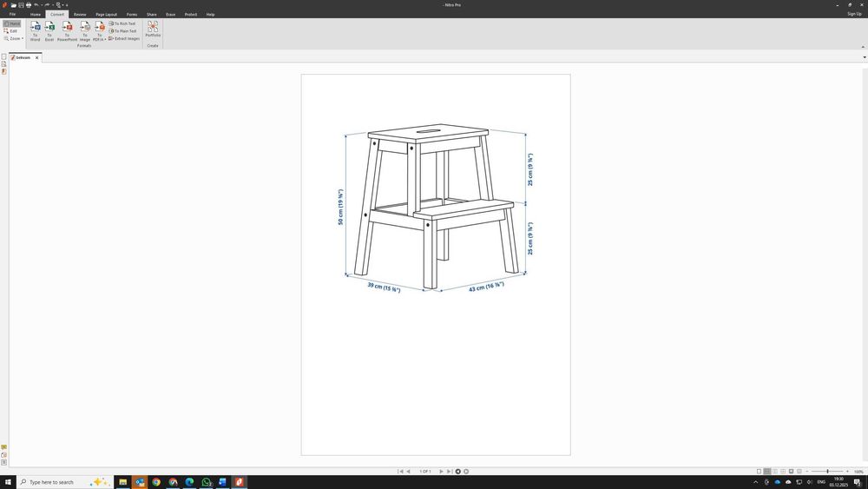Create a Portfolio from the ribbon
The height and width of the screenshot is (489, 868).
pyautogui.click(x=153, y=30)
